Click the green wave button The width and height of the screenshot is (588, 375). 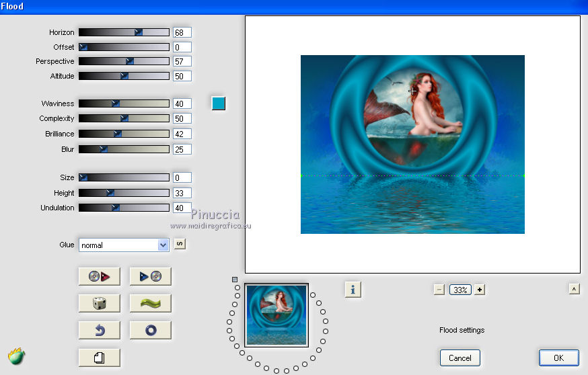151,303
